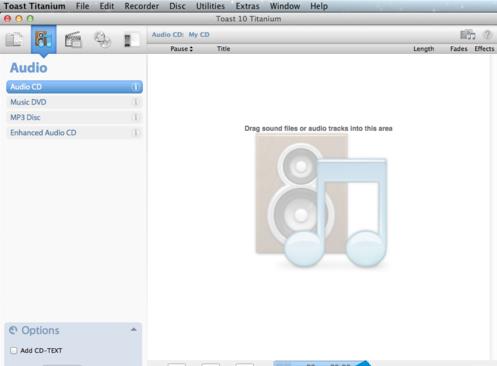Click the Title column header
This screenshot has width=497, height=366.
223,49
